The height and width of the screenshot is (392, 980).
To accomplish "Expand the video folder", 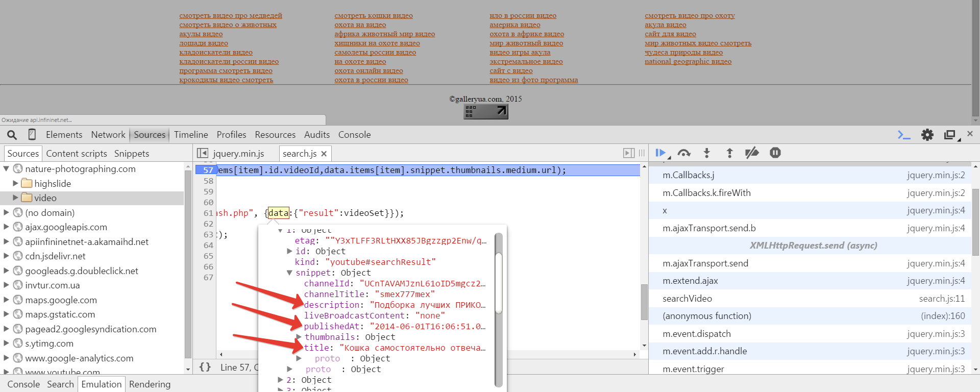I will (x=15, y=198).
